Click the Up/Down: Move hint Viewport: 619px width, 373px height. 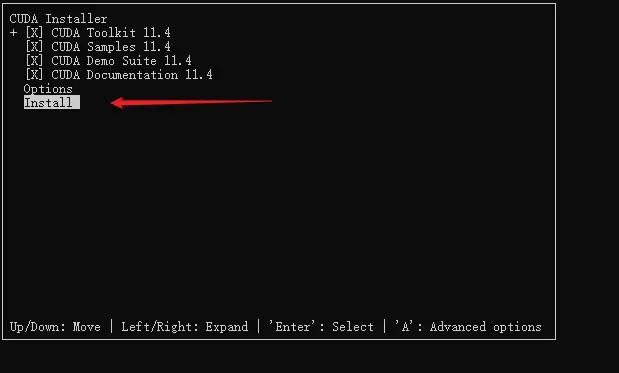tap(55, 327)
